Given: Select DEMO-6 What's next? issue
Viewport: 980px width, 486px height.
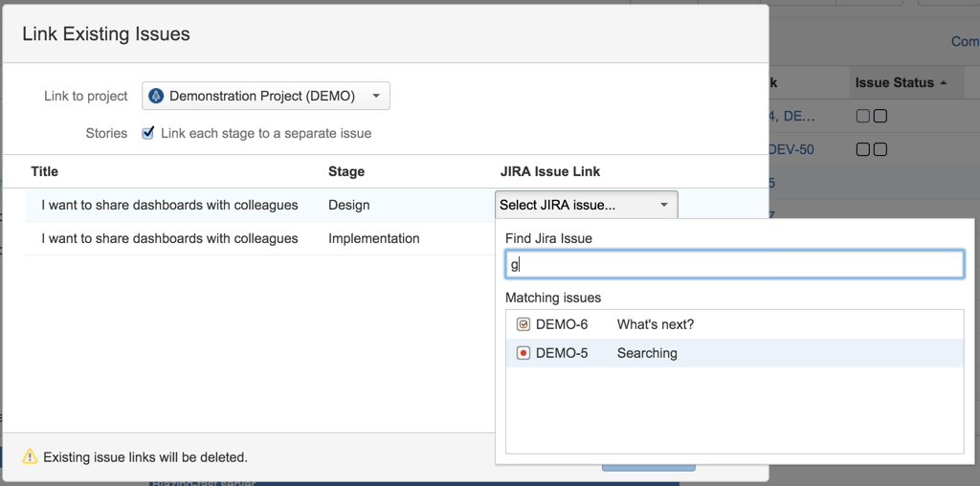Looking at the screenshot, I should point(734,325).
